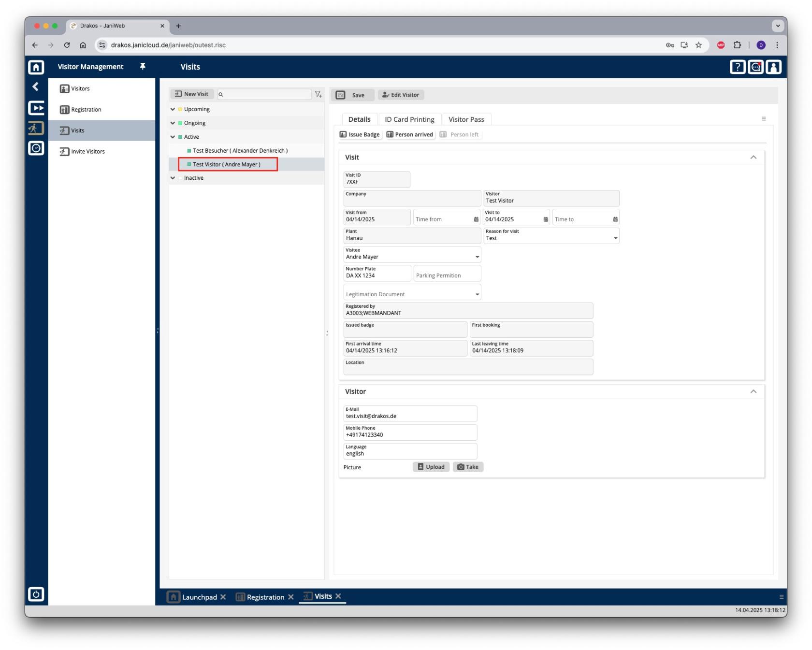Collapse the Ongoing visits group
Viewport: 812px width, 650px height.
pyautogui.click(x=173, y=123)
